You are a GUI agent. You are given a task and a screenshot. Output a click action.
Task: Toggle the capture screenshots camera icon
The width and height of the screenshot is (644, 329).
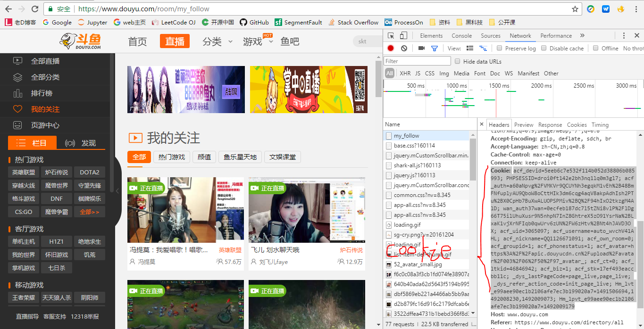[421, 48]
